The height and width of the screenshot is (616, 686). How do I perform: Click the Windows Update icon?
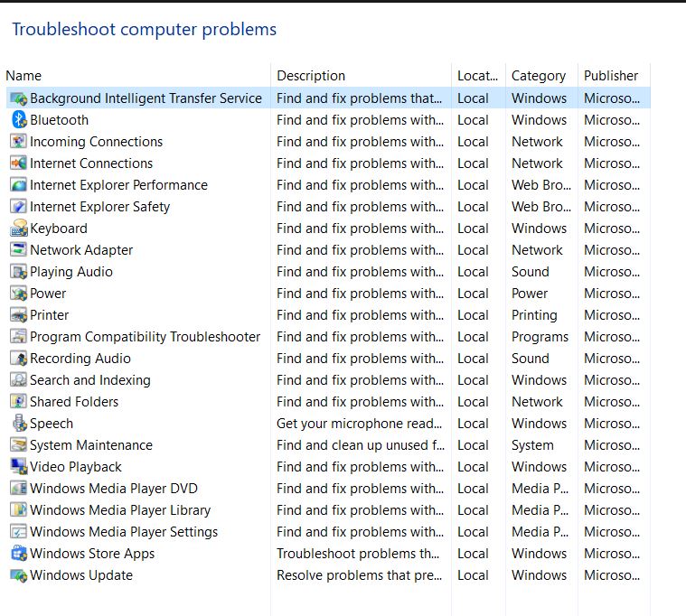coord(18,575)
